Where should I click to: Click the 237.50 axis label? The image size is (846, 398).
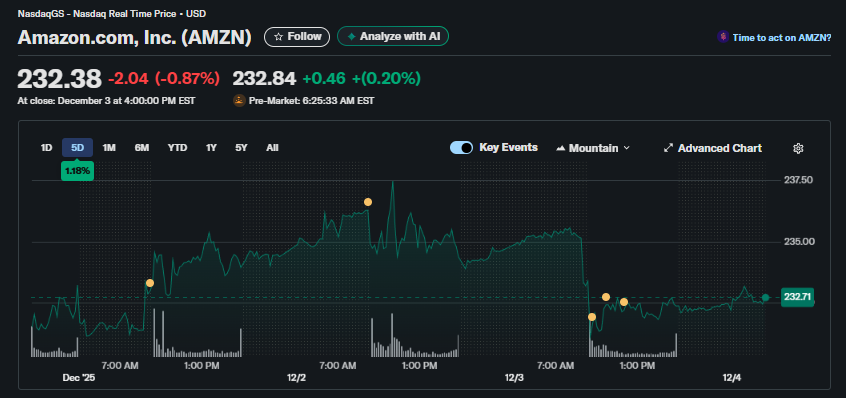pos(798,180)
